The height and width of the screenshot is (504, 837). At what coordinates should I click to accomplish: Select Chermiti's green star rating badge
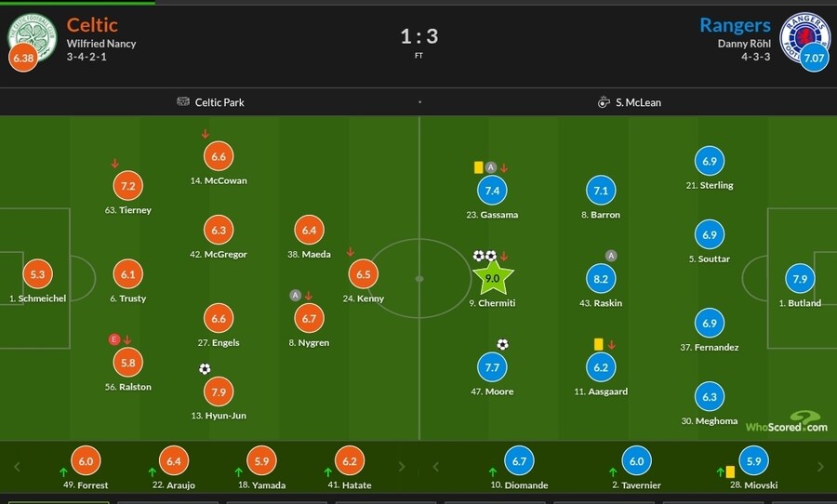(492, 277)
